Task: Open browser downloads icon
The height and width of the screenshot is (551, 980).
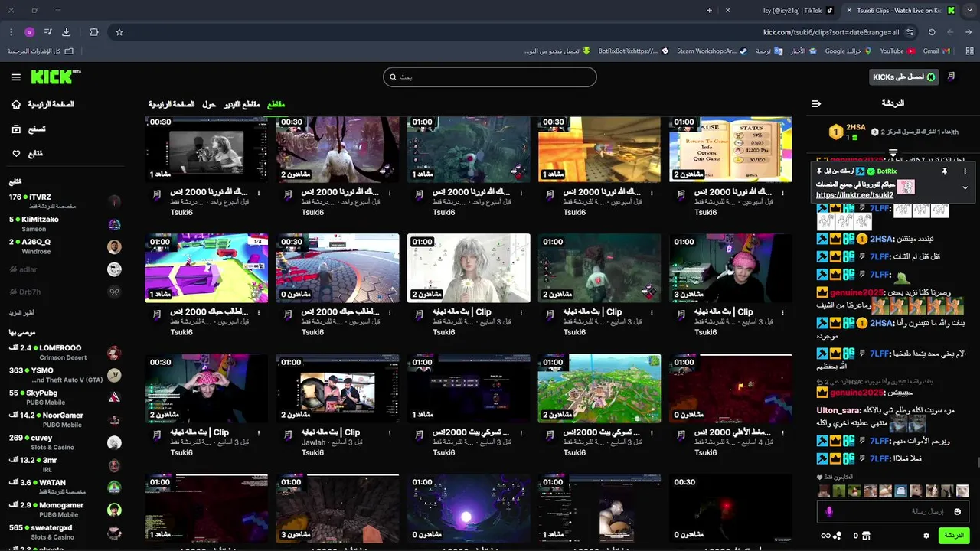Action: [x=67, y=32]
